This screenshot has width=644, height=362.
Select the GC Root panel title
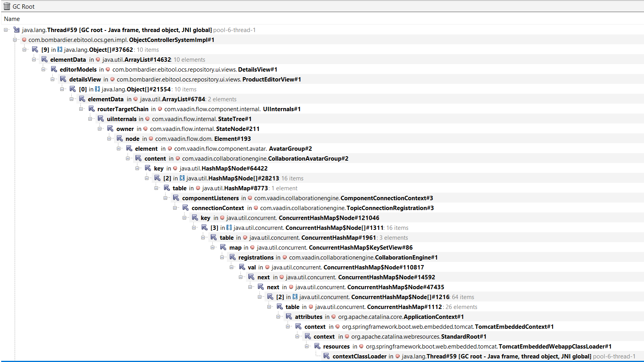pos(23,6)
